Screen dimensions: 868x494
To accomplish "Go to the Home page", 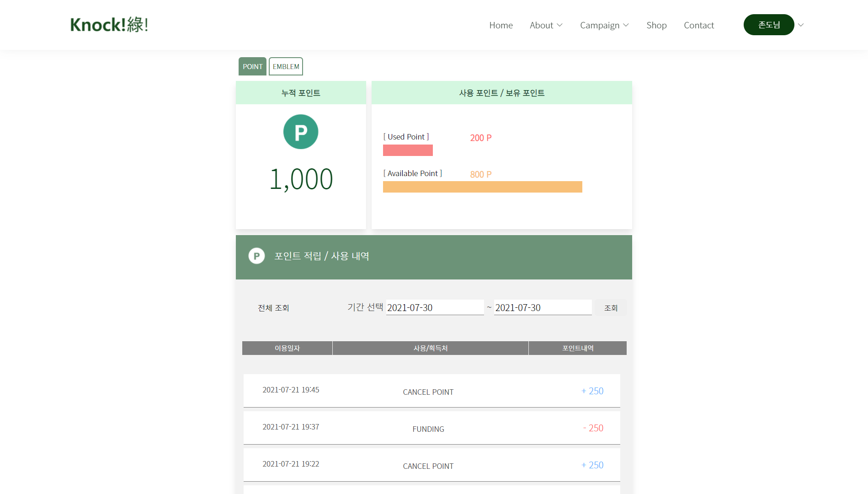I will pos(501,25).
